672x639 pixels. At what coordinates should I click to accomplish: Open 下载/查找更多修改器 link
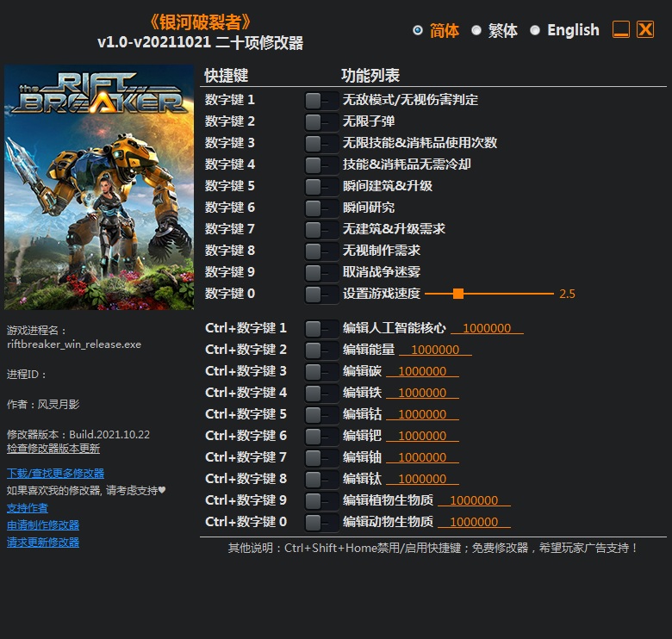(x=55, y=473)
